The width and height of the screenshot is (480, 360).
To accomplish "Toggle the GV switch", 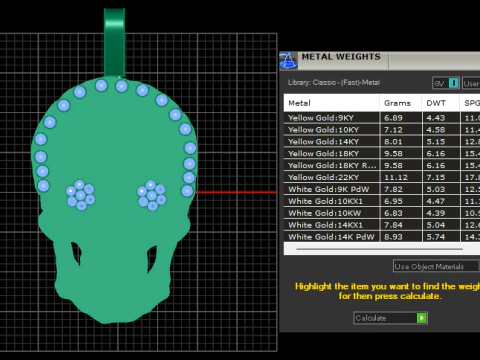I will [446, 83].
